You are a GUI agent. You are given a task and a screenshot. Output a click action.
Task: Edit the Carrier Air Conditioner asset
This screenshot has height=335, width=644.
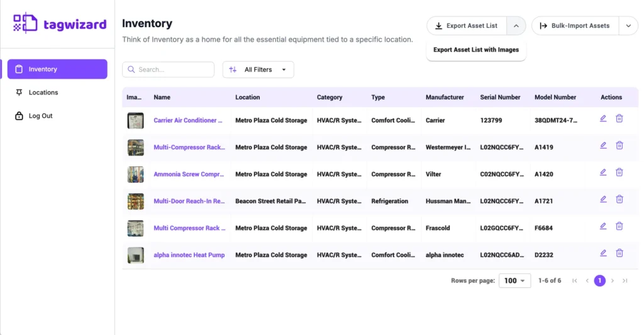[x=603, y=119]
